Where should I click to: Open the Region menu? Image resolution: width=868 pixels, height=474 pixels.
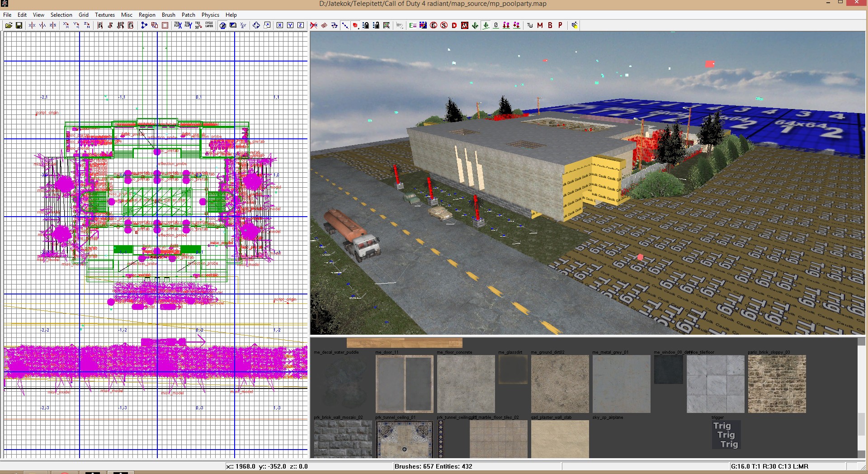click(x=147, y=15)
